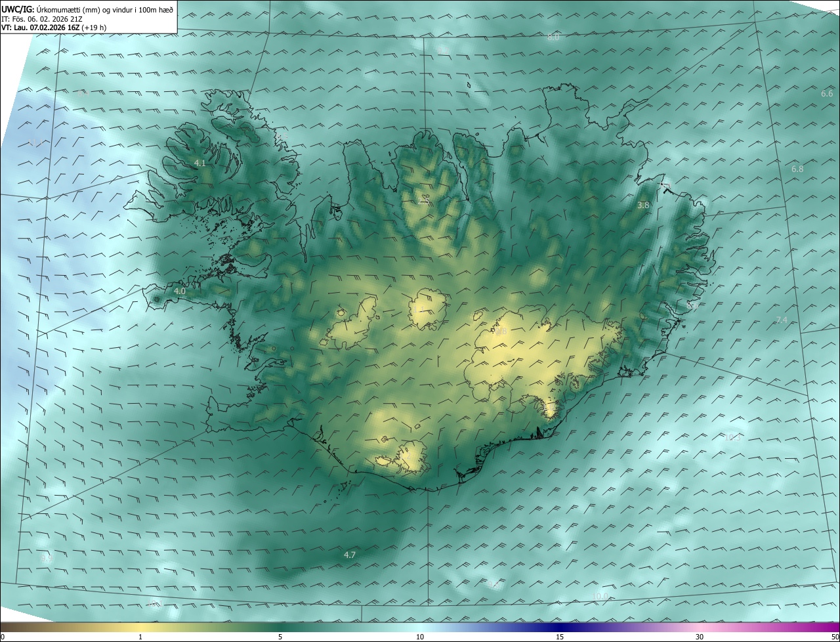Click the 4.1 value label on the Westfjords
Screen dimensions: 840x642
click(x=200, y=163)
